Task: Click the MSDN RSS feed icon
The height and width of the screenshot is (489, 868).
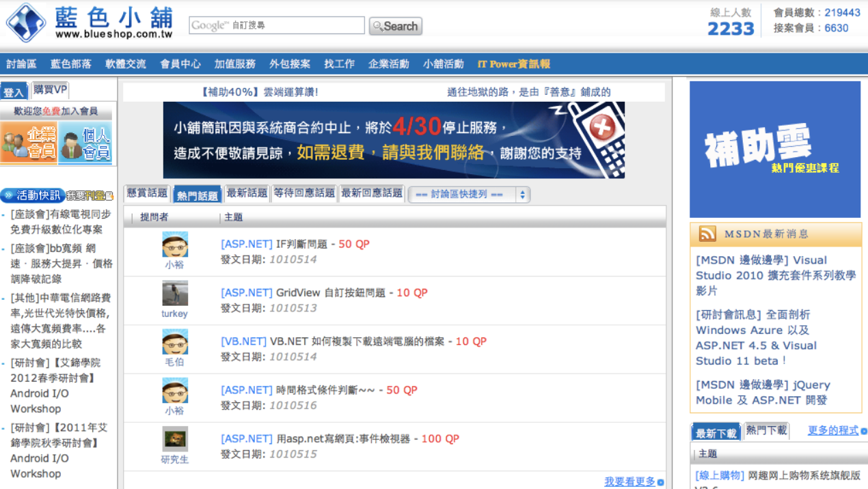Action: pos(707,234)
